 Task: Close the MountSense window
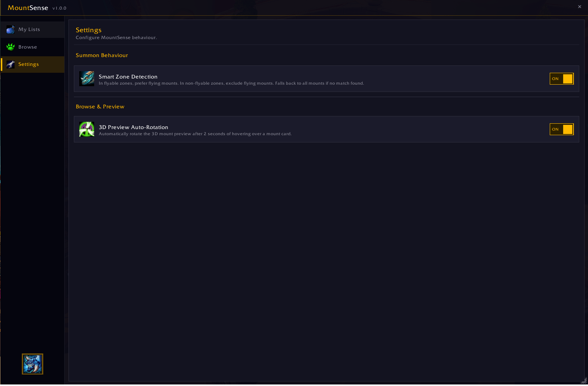[580, 7]
